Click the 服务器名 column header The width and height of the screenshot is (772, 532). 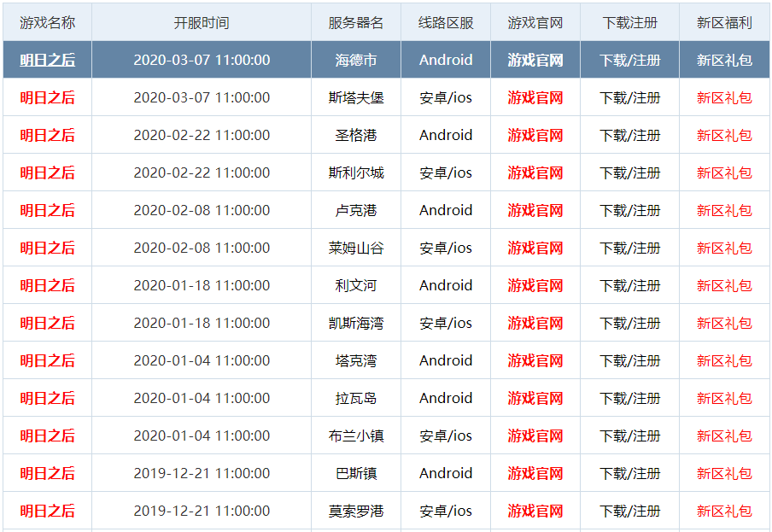point(355,22)
